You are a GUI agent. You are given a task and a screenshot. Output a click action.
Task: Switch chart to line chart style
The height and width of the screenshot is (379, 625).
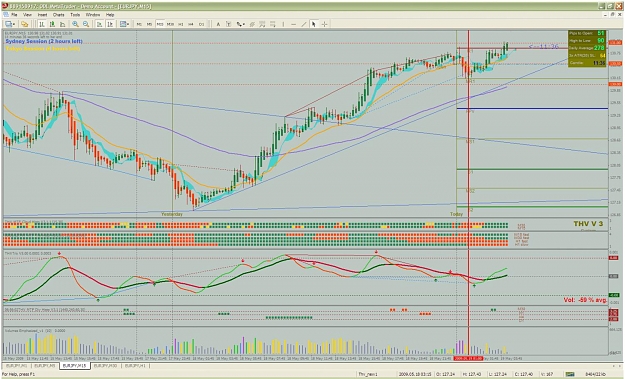(x=62, y=24)
